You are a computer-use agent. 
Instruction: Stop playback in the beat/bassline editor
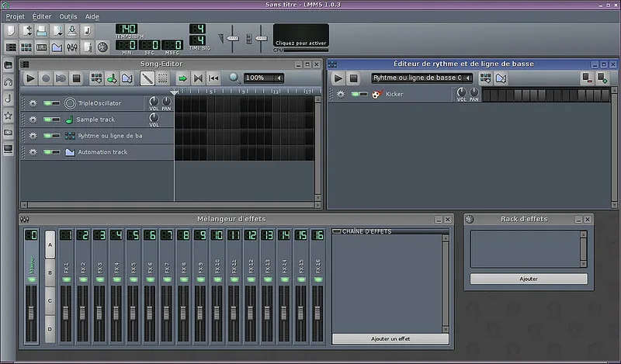coord(353,78)
